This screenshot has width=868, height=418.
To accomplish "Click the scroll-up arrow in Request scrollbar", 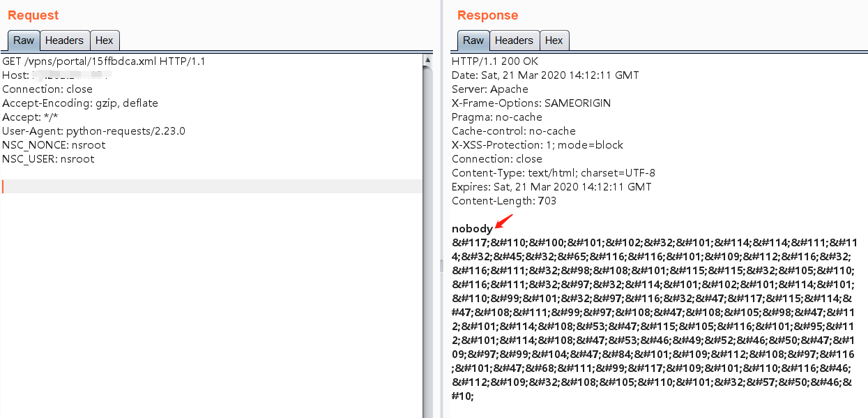I will tap(427, 60).
